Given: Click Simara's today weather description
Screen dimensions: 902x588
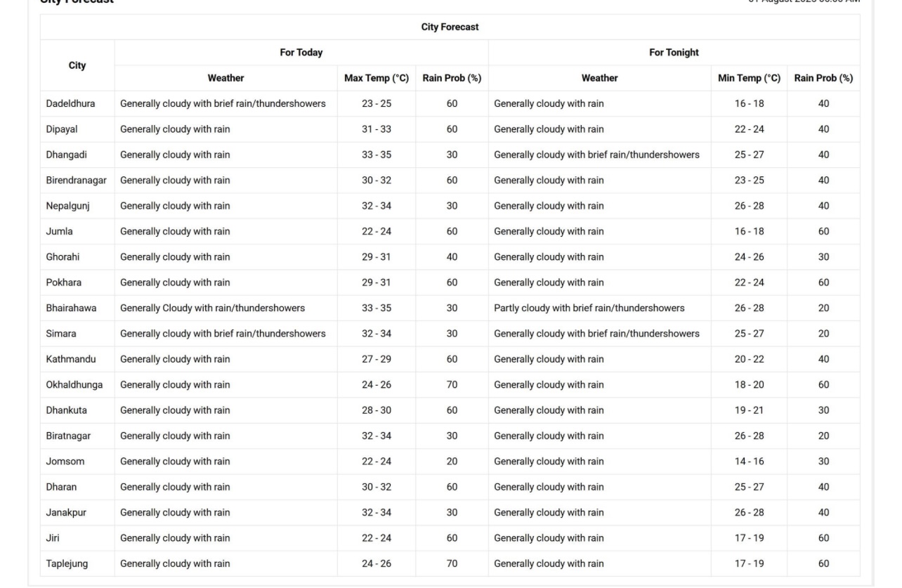Looking at the screenshot, I should pos(223,334).
